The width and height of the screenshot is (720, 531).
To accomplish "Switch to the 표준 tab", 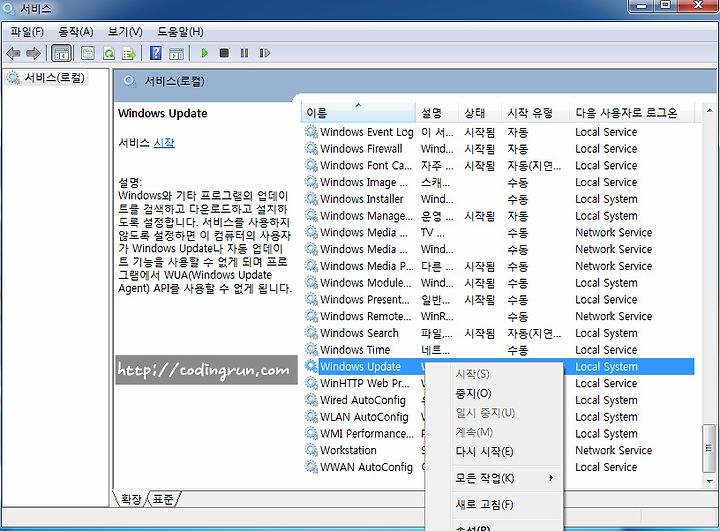I will (x=163, y=499).
